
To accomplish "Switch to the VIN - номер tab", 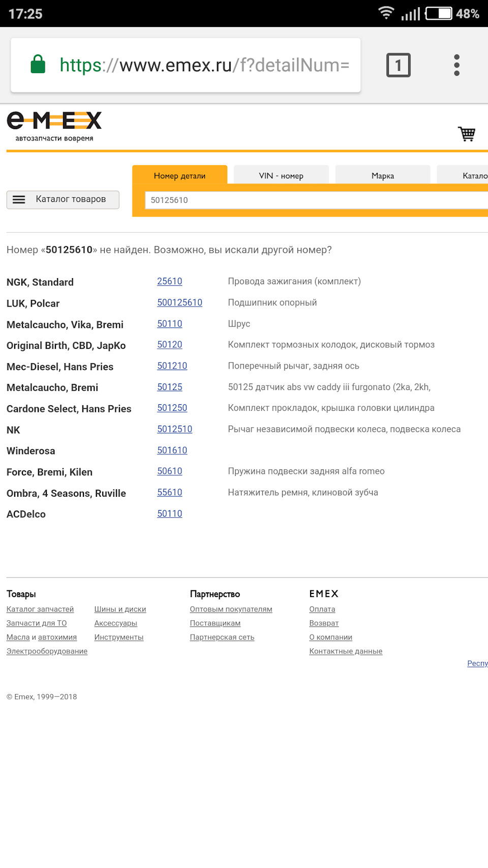I will pos(281,175).
